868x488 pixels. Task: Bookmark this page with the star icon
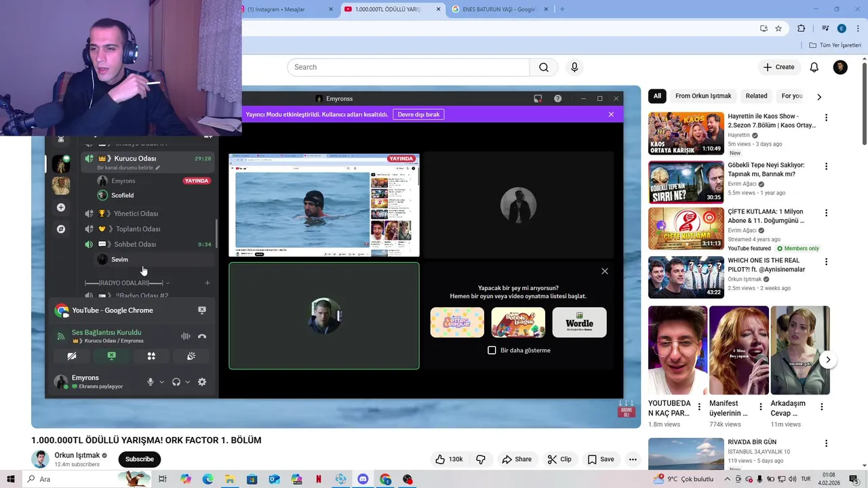pos(778,28)
